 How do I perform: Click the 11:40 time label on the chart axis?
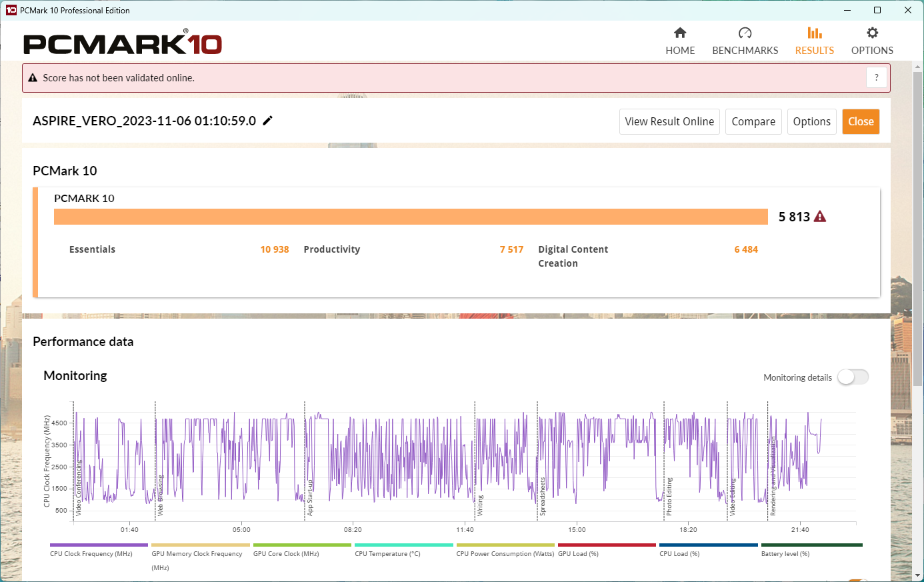click(465, 530)
